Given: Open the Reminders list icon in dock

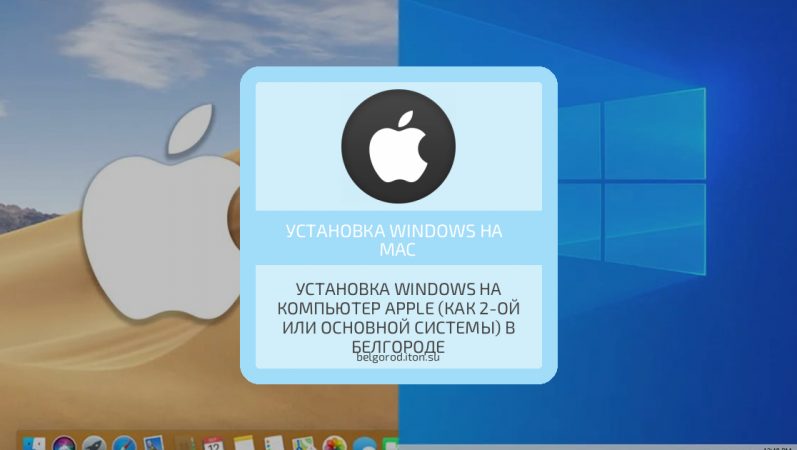Looking at the screenshot, I should pos(274,443).
